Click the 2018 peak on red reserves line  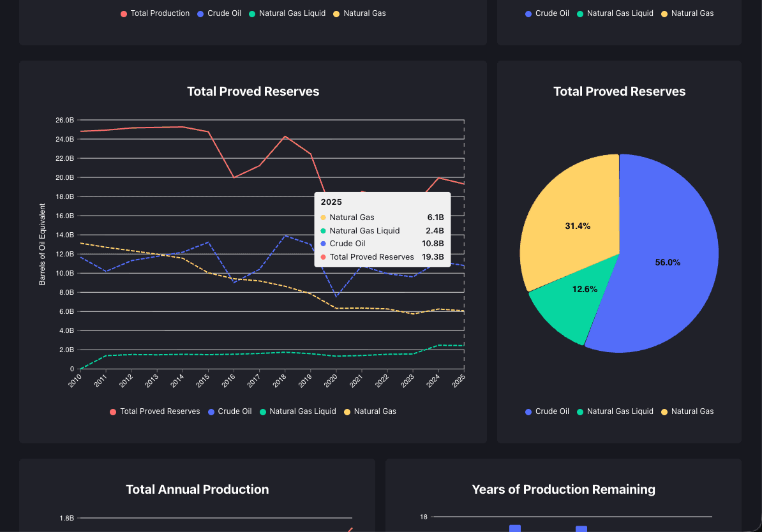(285, 137)
